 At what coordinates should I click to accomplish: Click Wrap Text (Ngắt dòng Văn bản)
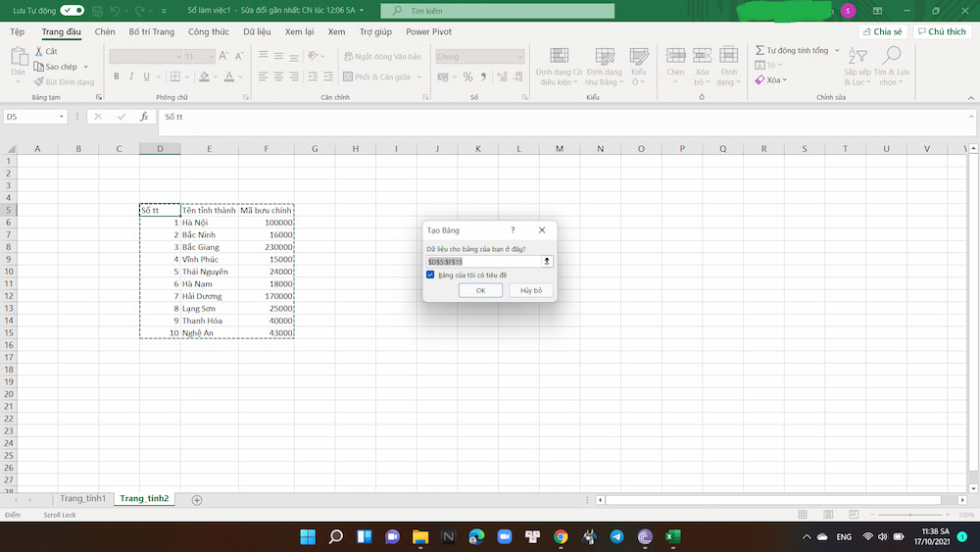382,56
